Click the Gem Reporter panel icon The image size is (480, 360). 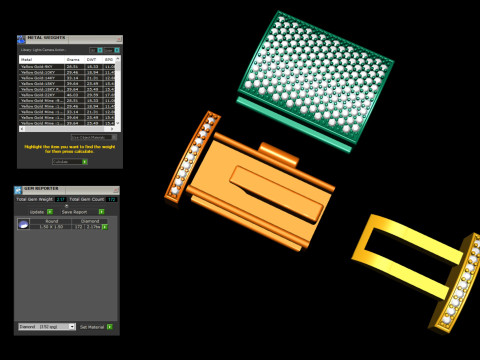click(18, 190)
